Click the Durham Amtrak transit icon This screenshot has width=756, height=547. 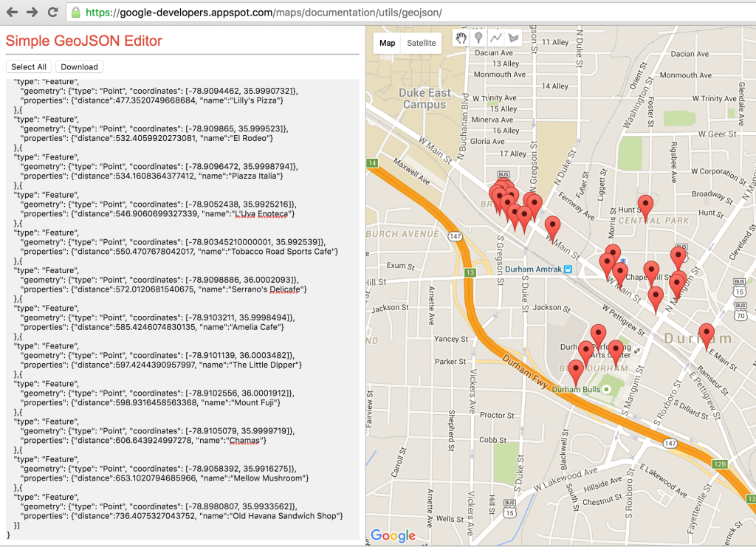[x=566, y=269]
